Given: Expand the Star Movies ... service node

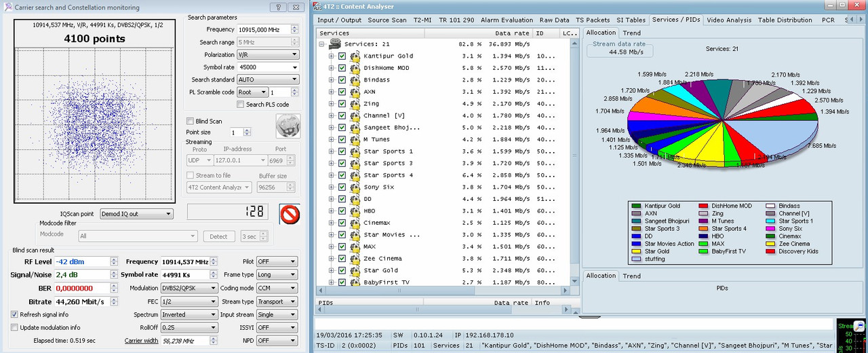Looking at the screenshot, I should 332,235.
